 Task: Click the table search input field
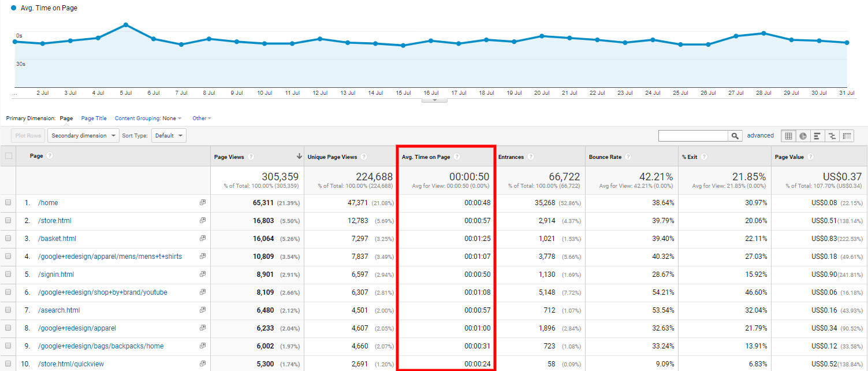pyautogui.click(x=693, y=136)
